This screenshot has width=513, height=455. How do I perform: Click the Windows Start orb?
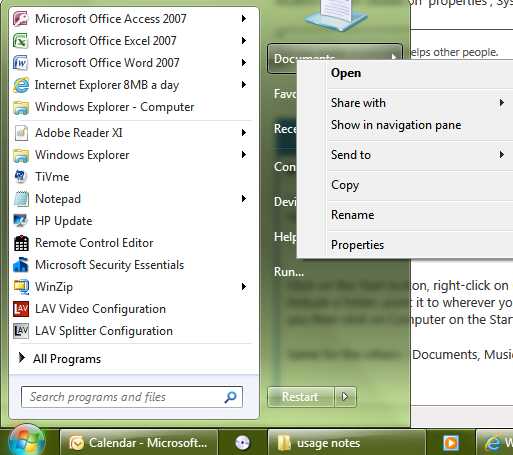(27, 441)
